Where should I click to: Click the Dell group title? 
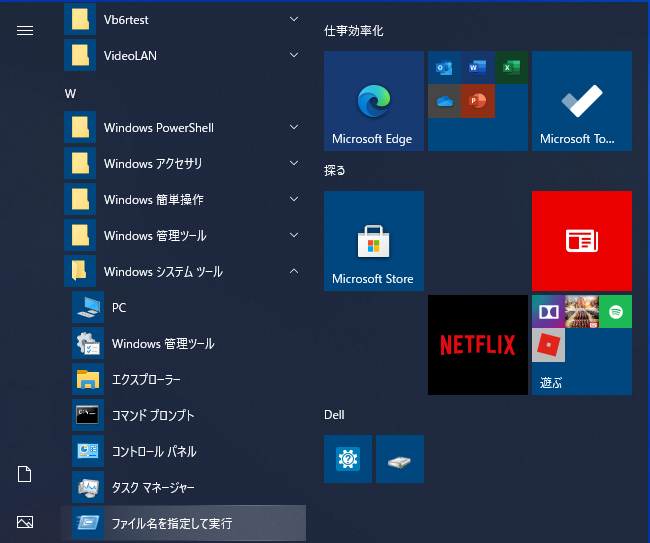pyautogui.click(x=334, y=415)
